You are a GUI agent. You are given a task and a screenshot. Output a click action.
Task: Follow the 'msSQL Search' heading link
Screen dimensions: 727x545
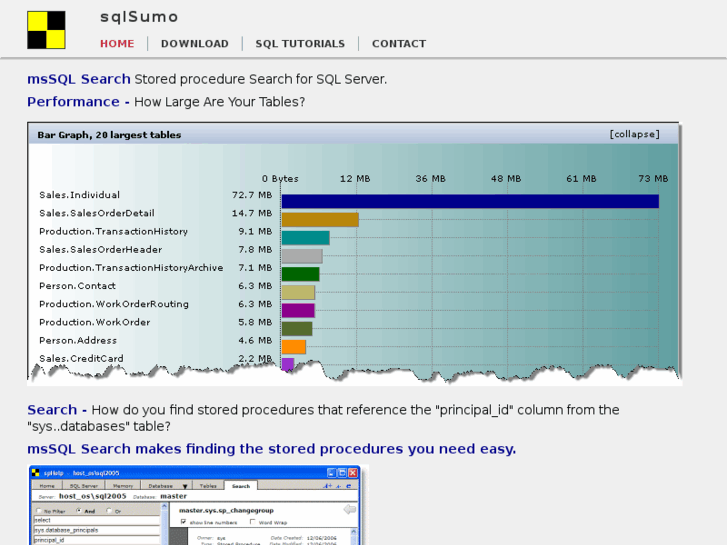pyautogui.click(x=79, y=79)
